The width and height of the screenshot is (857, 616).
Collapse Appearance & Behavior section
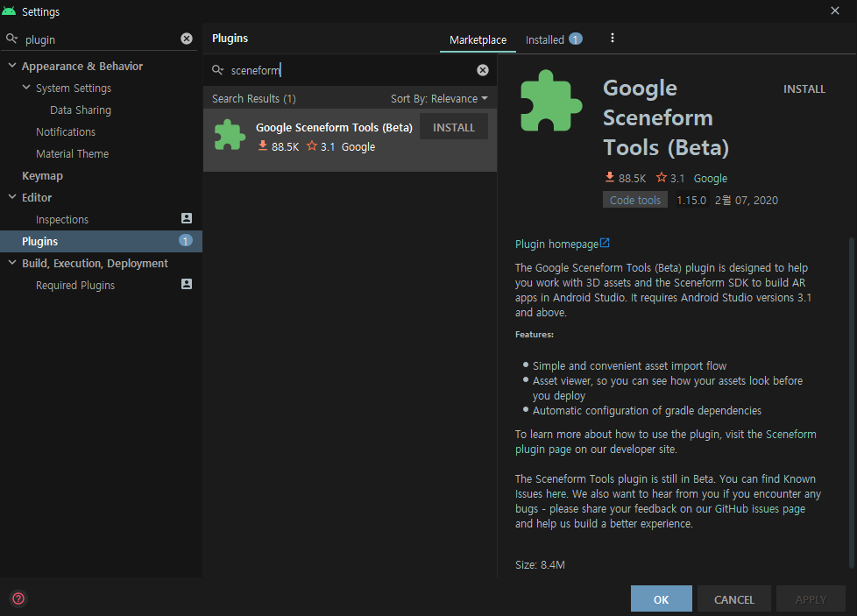pos(12,66)
